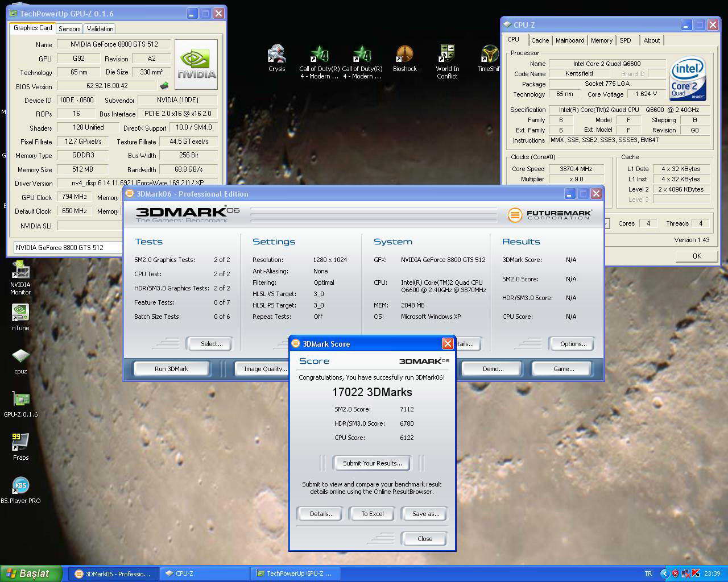Viewport: 728px width, 582px height.
Task: Switch to the TechPowerUp GPU-Z taskbar button
Action: click(x=296, y=573)
